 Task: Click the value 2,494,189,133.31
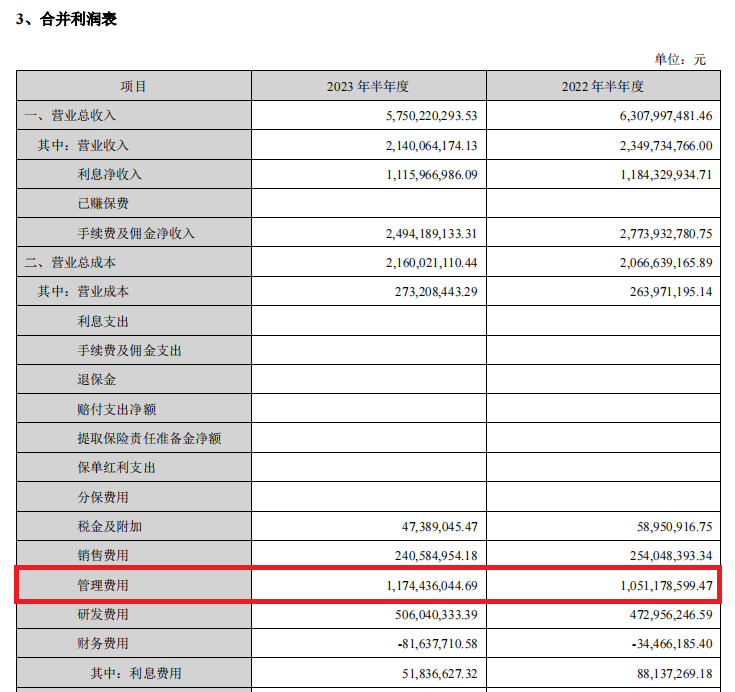(432, 233)
